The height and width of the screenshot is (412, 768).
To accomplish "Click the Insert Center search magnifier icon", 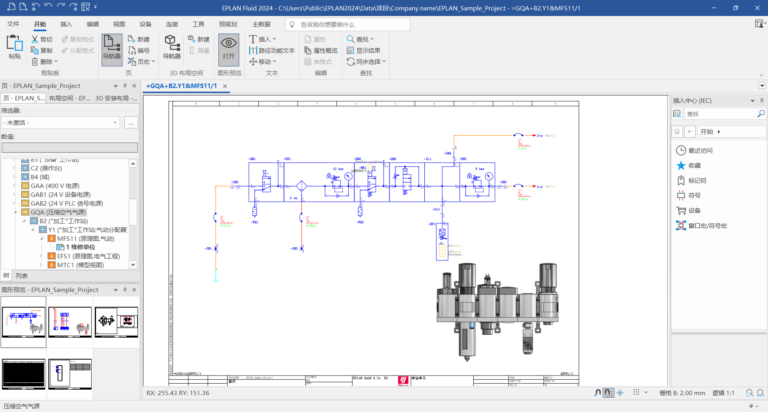I will point(761,114).
